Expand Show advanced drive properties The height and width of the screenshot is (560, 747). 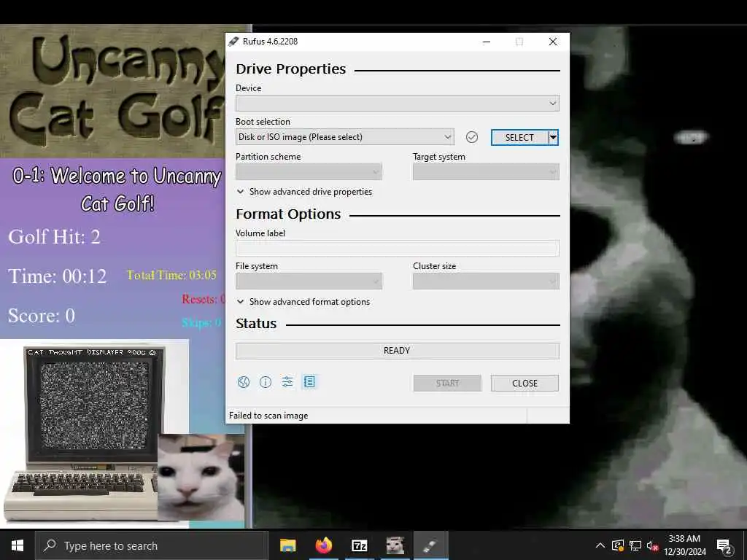point(304,192)
